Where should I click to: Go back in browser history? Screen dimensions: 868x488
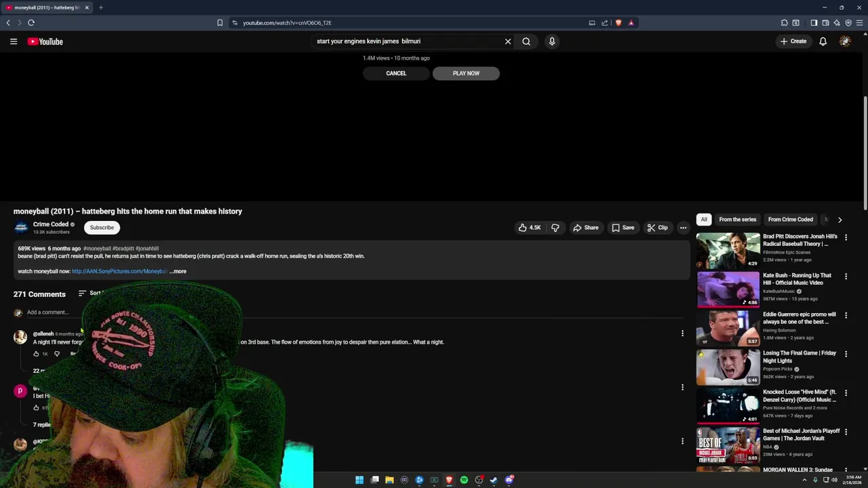8,22
